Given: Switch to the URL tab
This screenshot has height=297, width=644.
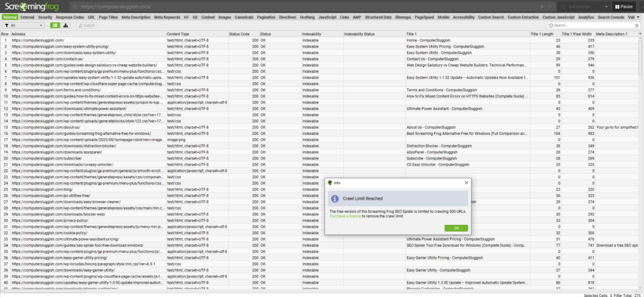Looking at the screenshot, I should [x=91, y=17].
